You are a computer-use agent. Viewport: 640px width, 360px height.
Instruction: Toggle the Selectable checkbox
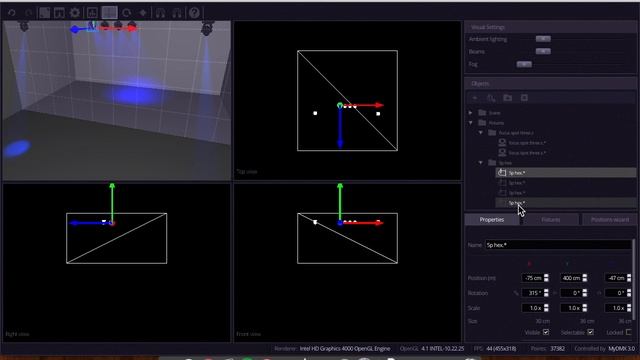click(x=590, y=332)
